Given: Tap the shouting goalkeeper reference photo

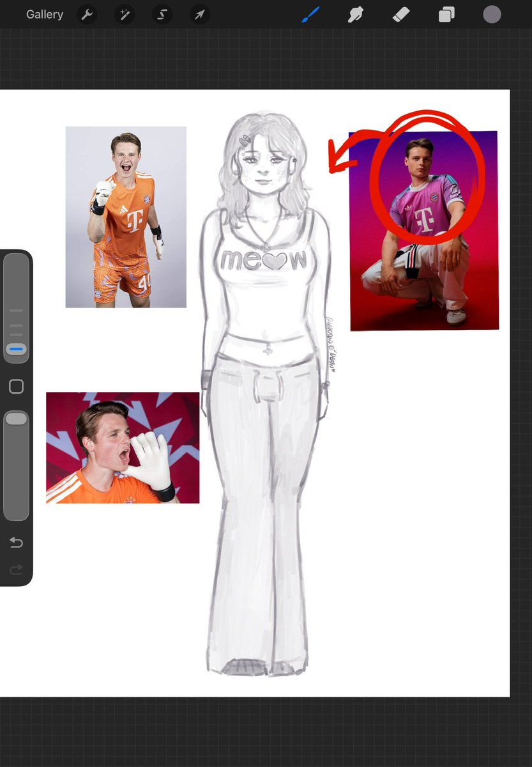Looking at the screenshot, I should (123, 447).
